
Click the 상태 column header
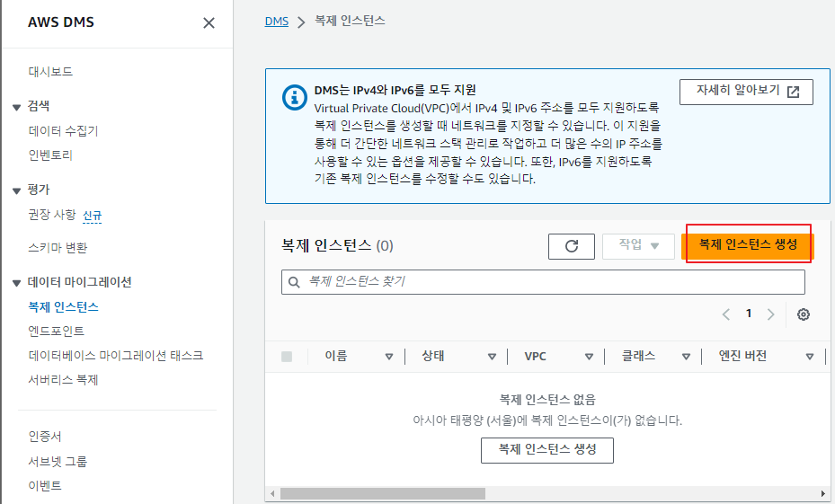[433, 356]
